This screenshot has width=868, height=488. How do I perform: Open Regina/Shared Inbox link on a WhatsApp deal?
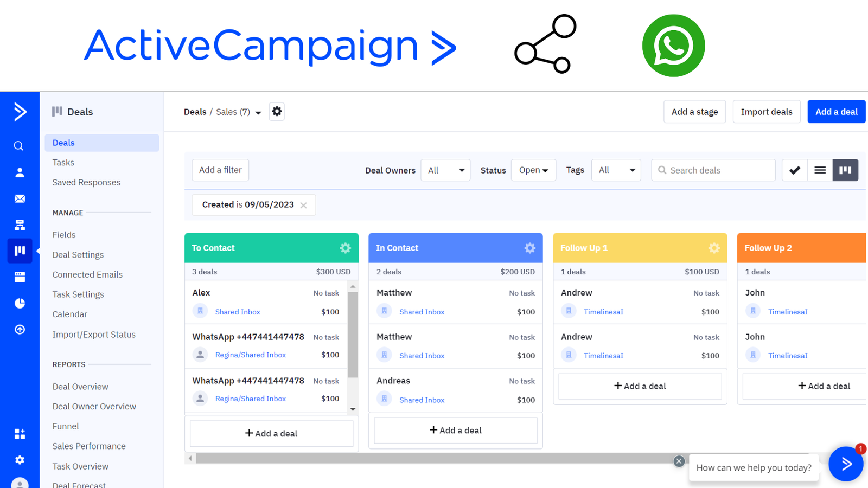tap(250, 355)
